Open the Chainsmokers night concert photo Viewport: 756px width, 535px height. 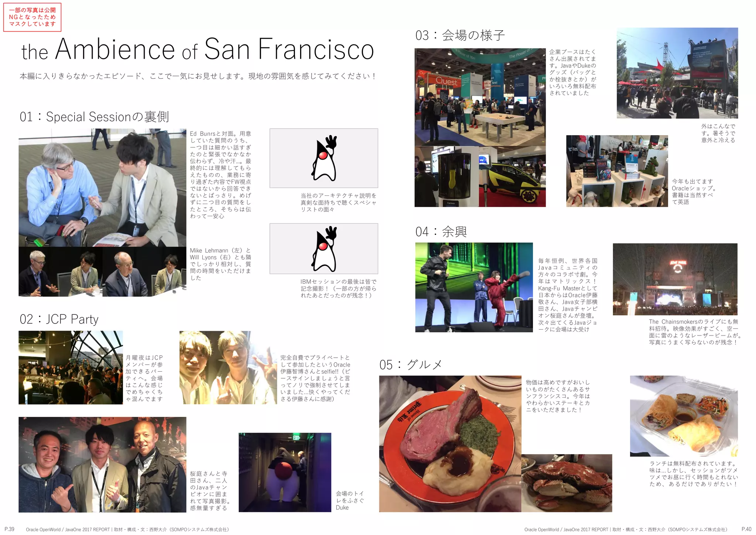[675, 279]
